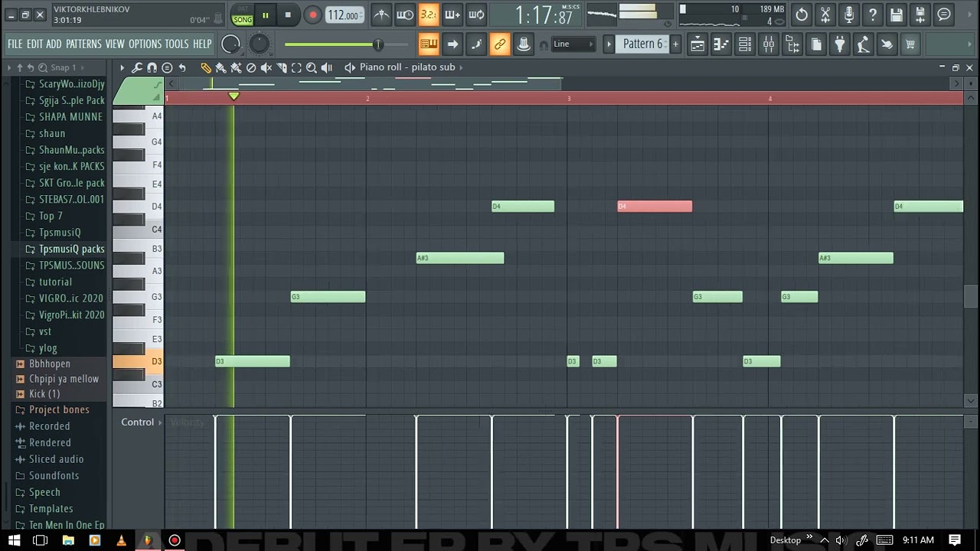Select the Draw pencil tool
This screenshot has width=980, height=551.
pyautogui.click(x=205, y=67)
